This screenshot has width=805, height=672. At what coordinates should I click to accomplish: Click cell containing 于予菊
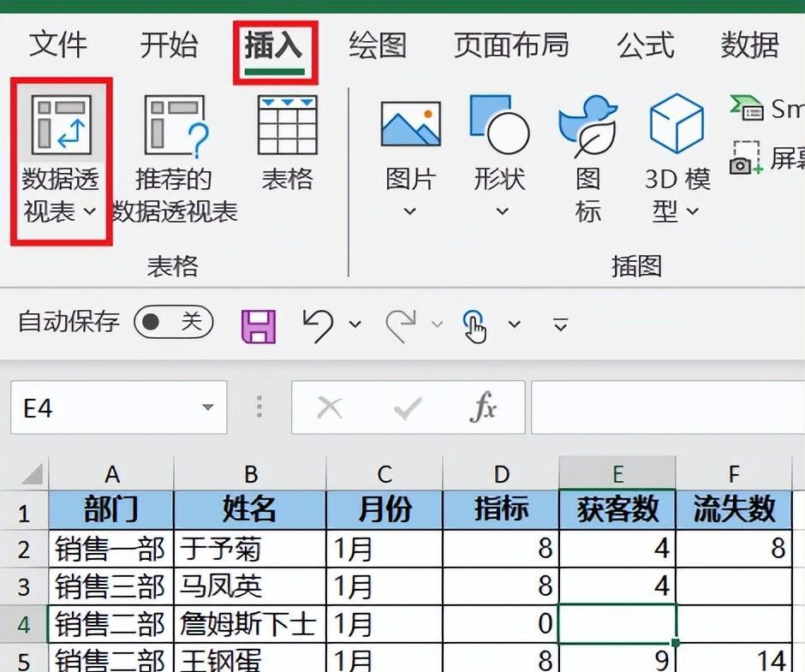click(250, 549)
